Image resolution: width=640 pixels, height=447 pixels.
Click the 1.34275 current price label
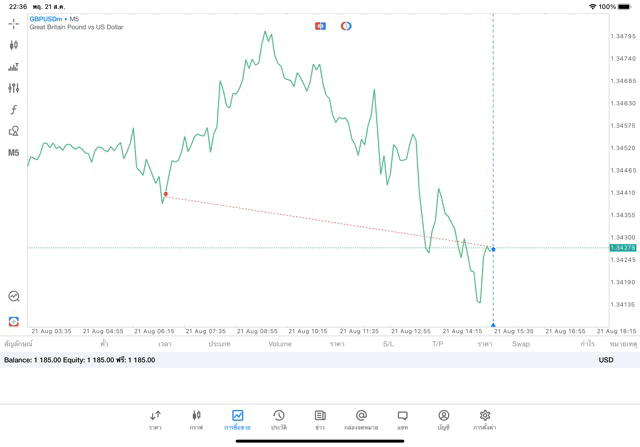pos(623,248)
